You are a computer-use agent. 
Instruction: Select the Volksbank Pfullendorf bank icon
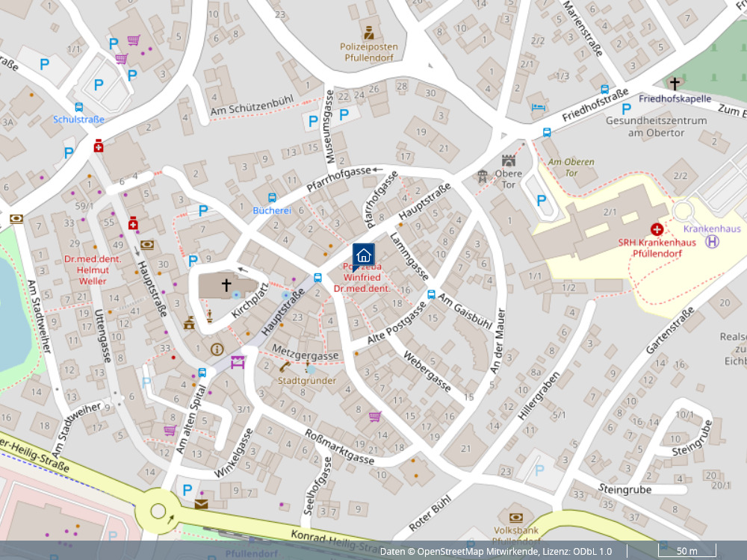tap(515, 517)
